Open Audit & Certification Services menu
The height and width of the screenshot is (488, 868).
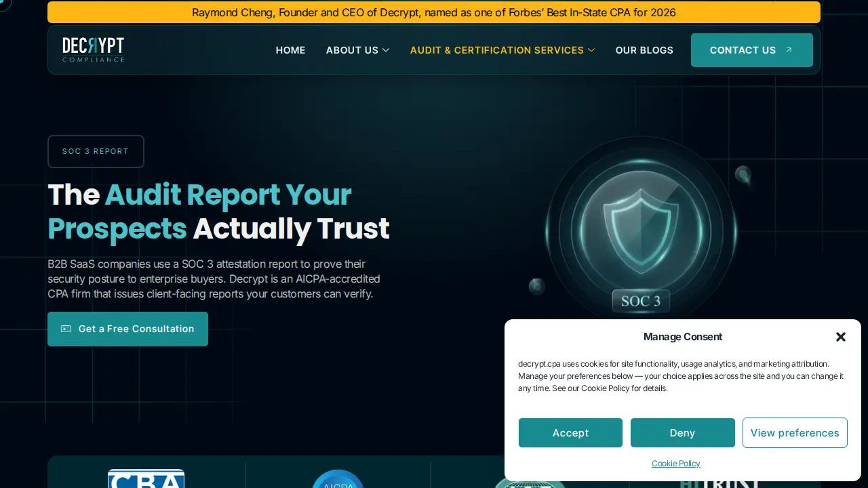click(496, 50)
